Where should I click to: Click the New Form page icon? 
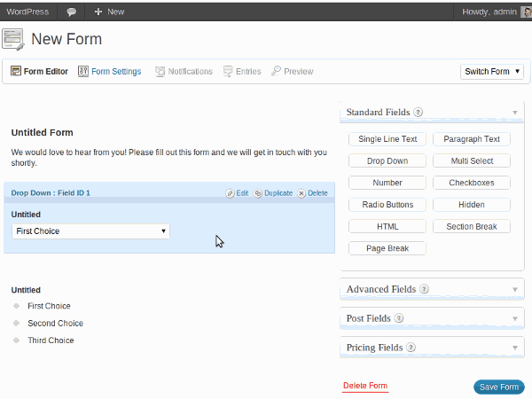click(12, 39)
